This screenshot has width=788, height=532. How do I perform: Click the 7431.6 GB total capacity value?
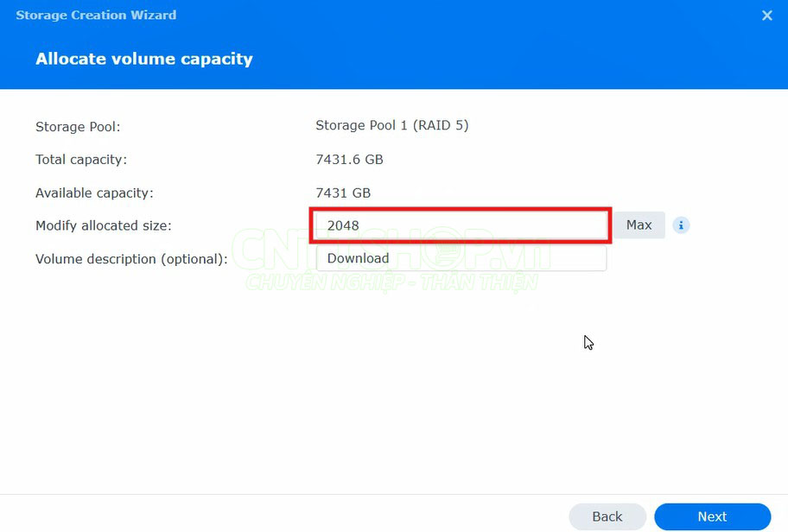349,160
